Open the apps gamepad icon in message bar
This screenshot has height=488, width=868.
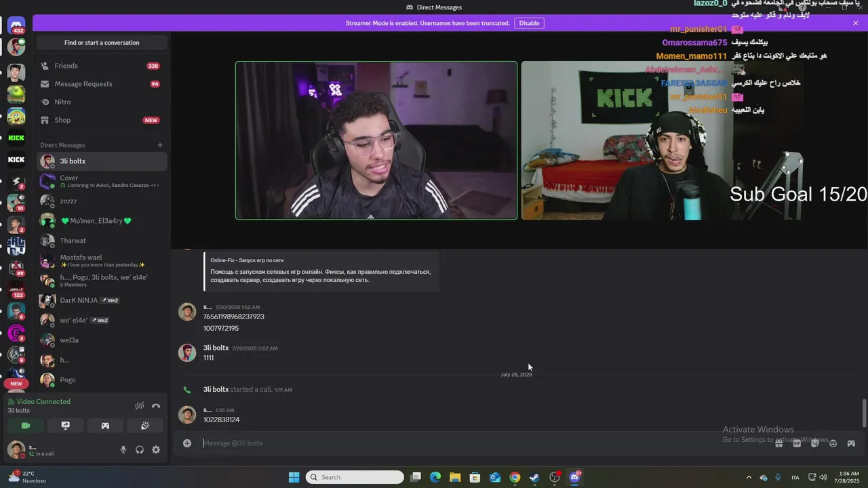click(x=851, y=443)
